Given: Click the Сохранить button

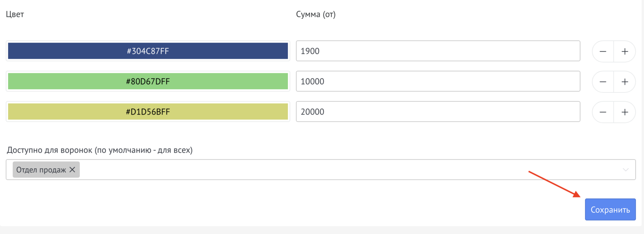Looking at the screenshot, I should (610, 209).
